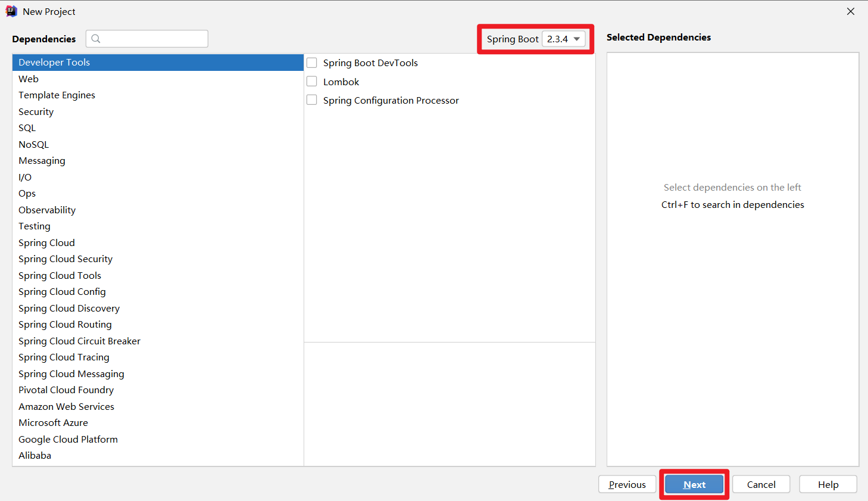Focus the dependencies search field
Screen dimensions: 868x501
[147, 39]
